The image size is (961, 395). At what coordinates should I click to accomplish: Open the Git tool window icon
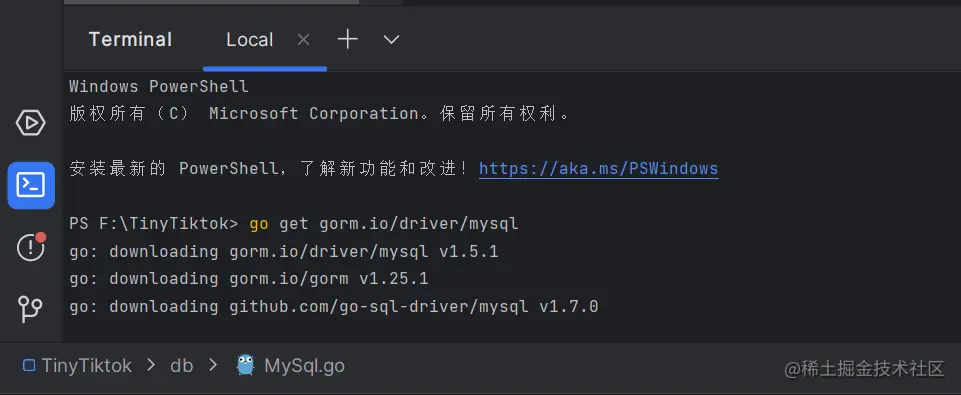(x=30, y=309)
